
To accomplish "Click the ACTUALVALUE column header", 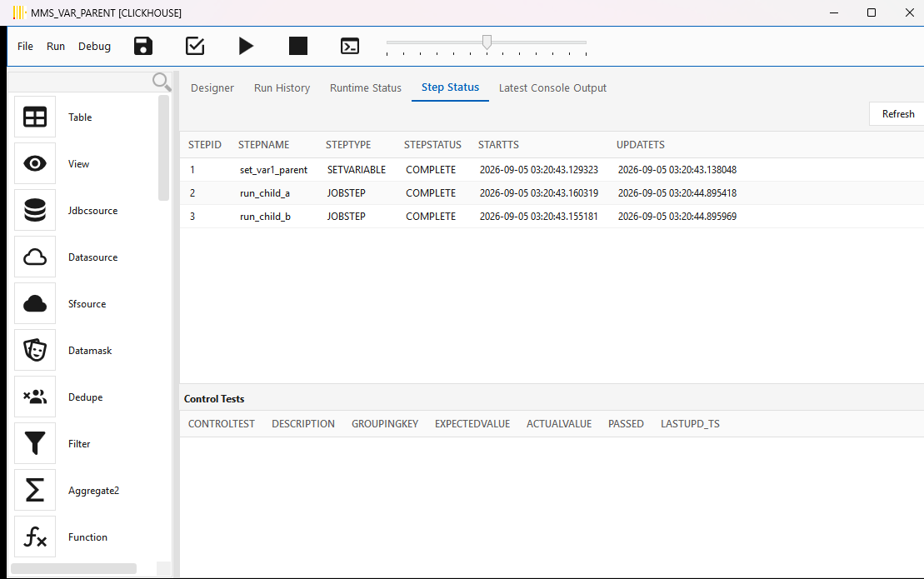I will click(x=558, y=424).
